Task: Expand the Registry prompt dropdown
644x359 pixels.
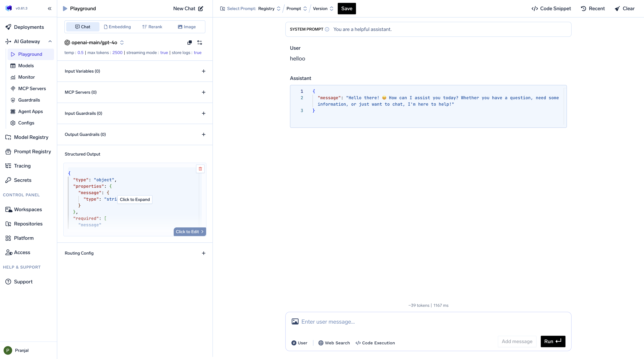Action: [269, 9]
